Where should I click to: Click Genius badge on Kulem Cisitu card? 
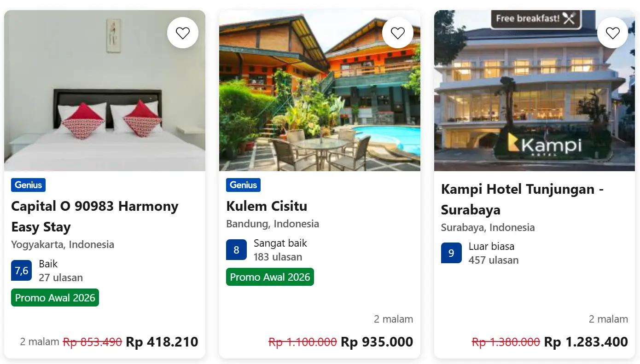243,185
